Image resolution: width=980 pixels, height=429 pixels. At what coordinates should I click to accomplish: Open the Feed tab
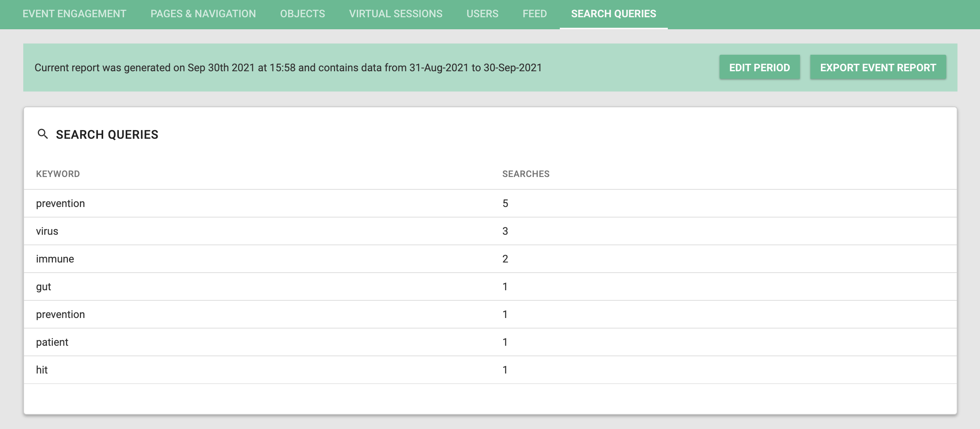point(535,14)
